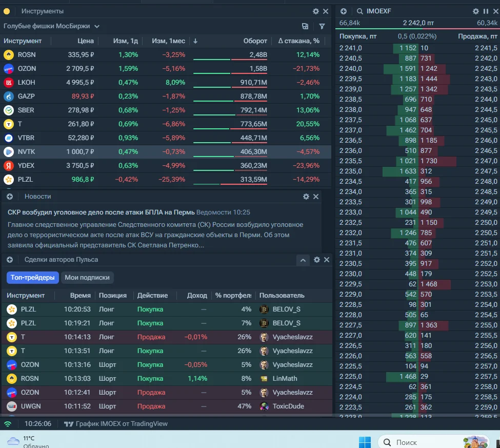Open the weather widget showing 11°C
Viewport: 500px width, 448px height.
(28, 442)
